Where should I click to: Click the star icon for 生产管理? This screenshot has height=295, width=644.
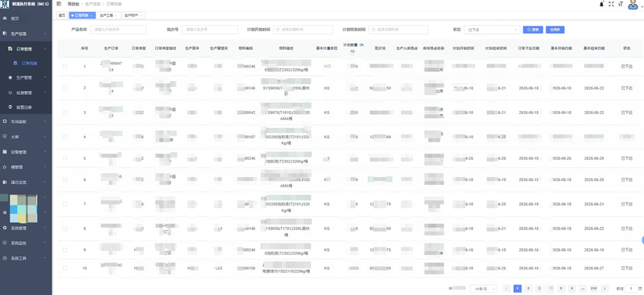click(x=10, y=77)
